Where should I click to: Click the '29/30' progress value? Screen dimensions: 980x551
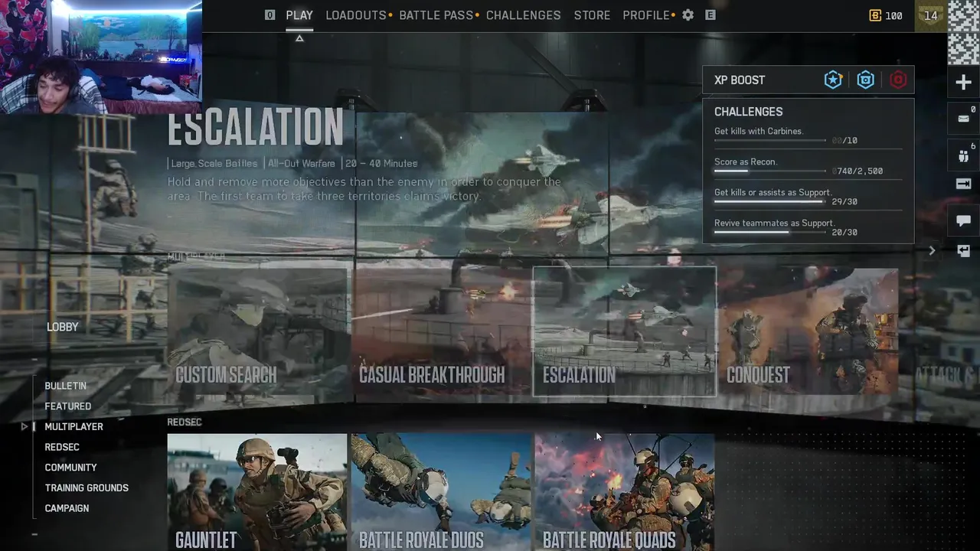[844, 202]
